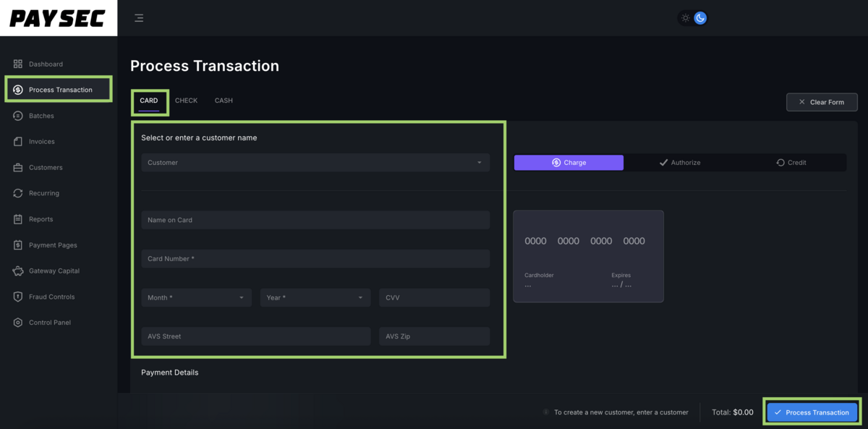The width and height of the screenshot is (868, 429).
Task: Click the Batches icon in sidebar
Action: click(18, 116)
